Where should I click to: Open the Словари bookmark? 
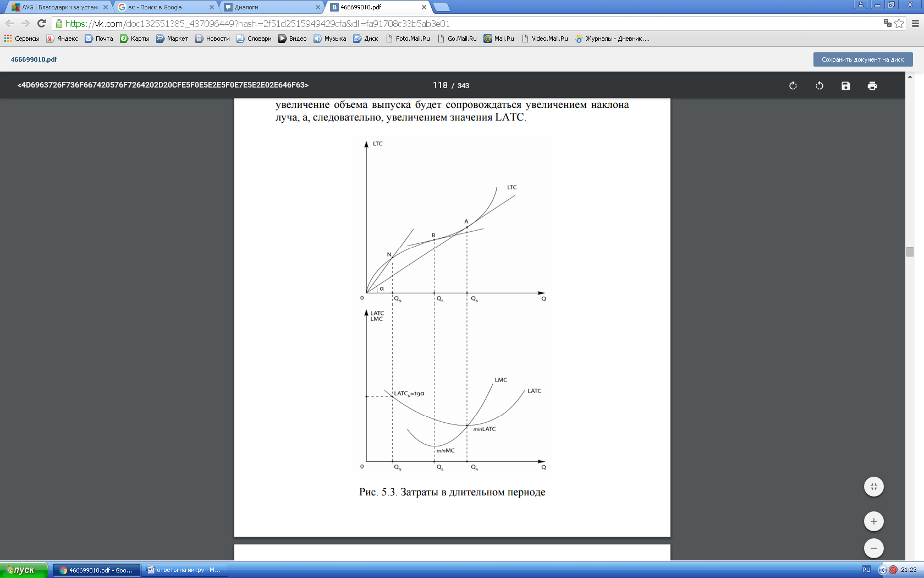(x=254, y=39)
